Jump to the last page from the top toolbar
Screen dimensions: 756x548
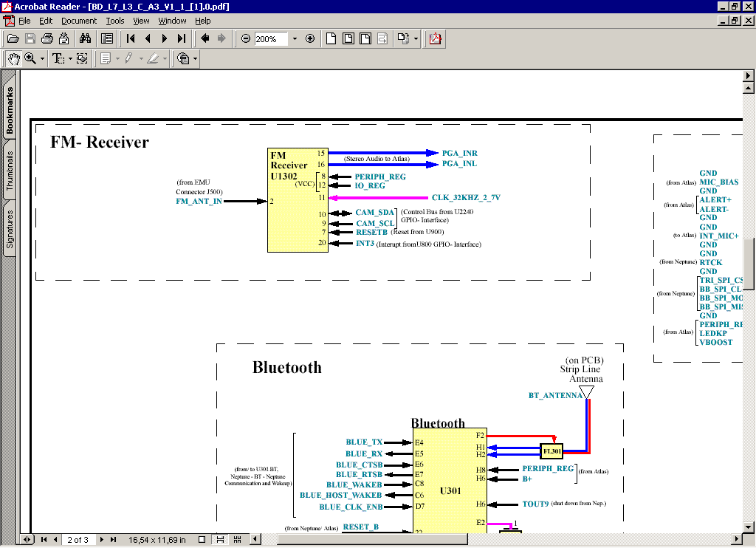(182, 38)
